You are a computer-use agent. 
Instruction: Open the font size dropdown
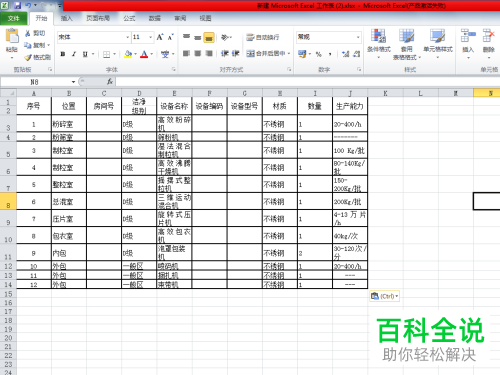[x=150, y=37]
